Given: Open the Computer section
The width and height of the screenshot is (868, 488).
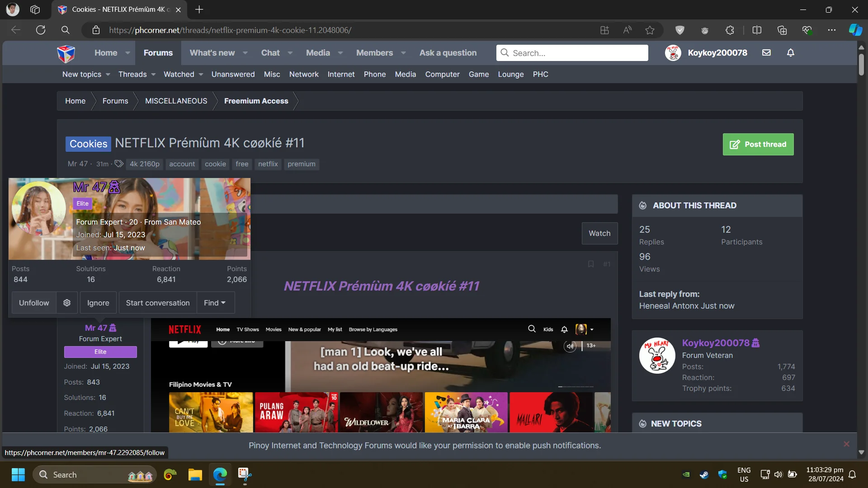Looking at the screenshot, I should point(442,74).
